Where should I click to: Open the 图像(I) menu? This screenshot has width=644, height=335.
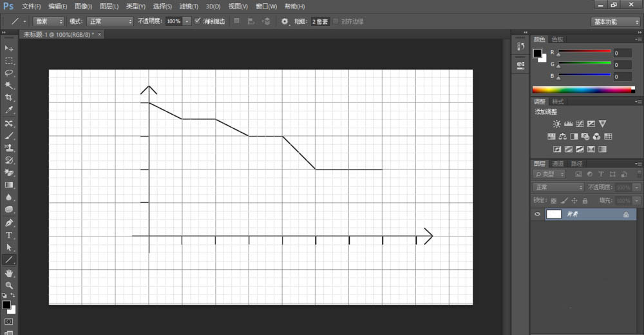pos(83,6)
